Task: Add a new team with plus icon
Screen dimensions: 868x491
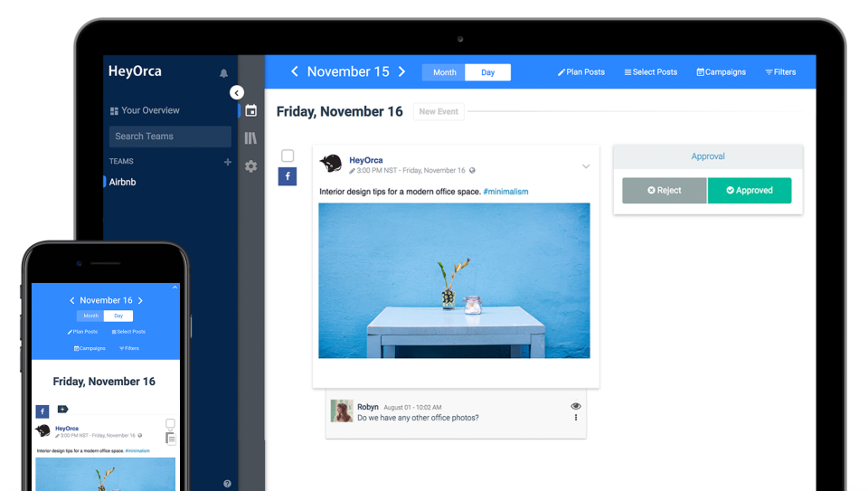Action: [x=228, y=162]
